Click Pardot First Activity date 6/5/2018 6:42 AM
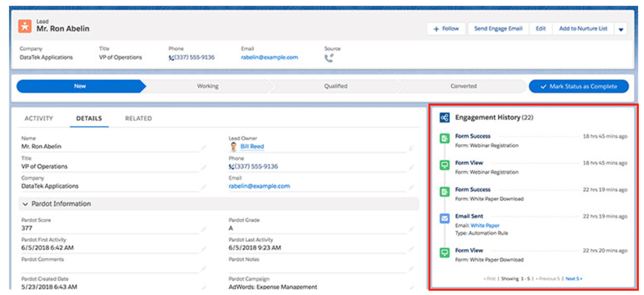This screenshot has width=644, height=295. coord(47,248)
